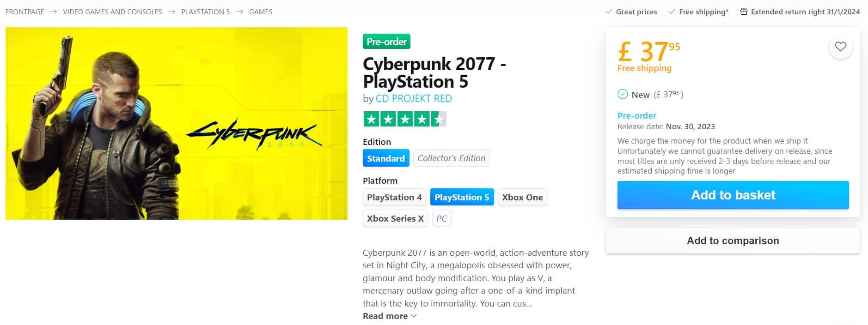Select Xbox One platform
The height and width of the screenshot is (325, 868).
522,197
